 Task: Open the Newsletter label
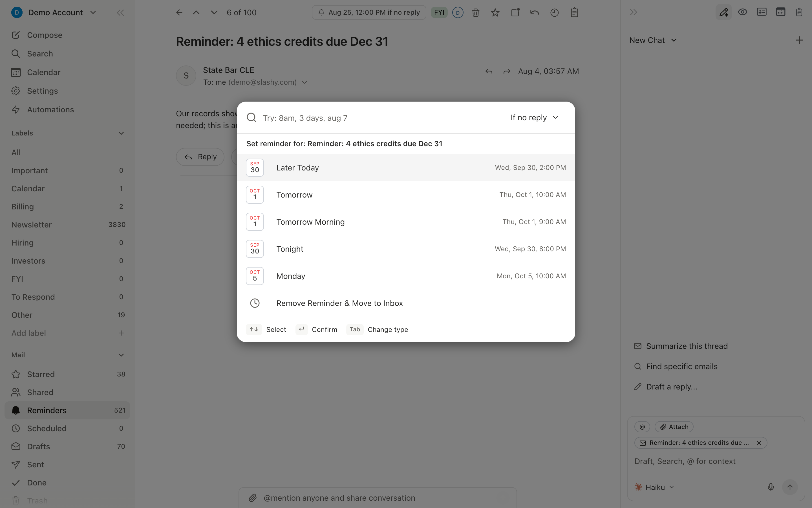[67, 225]
